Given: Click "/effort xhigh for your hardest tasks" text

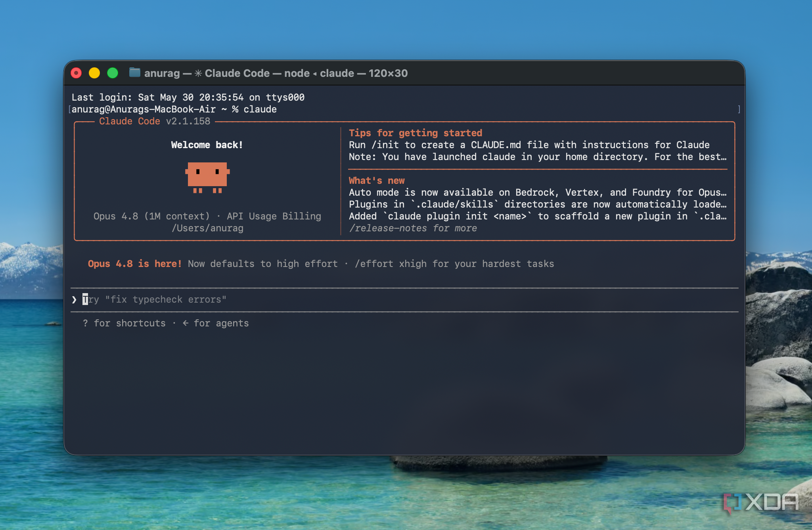Looking at the screenshot, I should pyautogui.click(x=454, y=264).
